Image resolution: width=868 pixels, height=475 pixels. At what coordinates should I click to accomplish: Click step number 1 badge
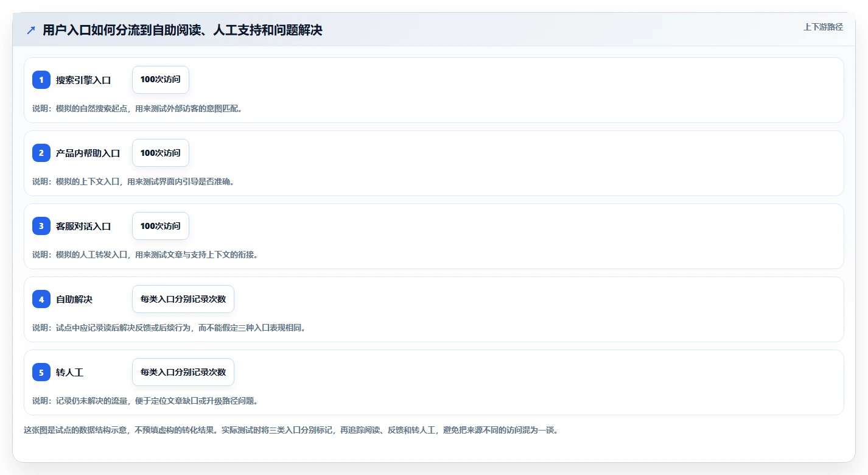point(41,80)
